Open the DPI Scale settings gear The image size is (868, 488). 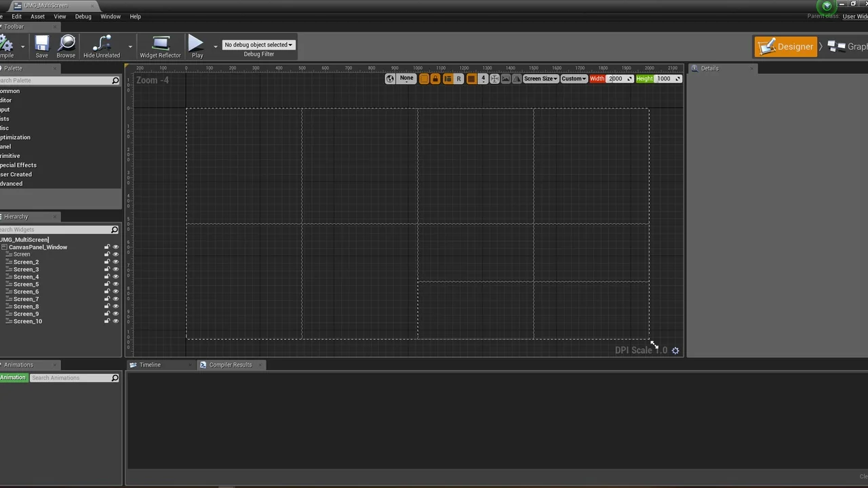[675, 350]
